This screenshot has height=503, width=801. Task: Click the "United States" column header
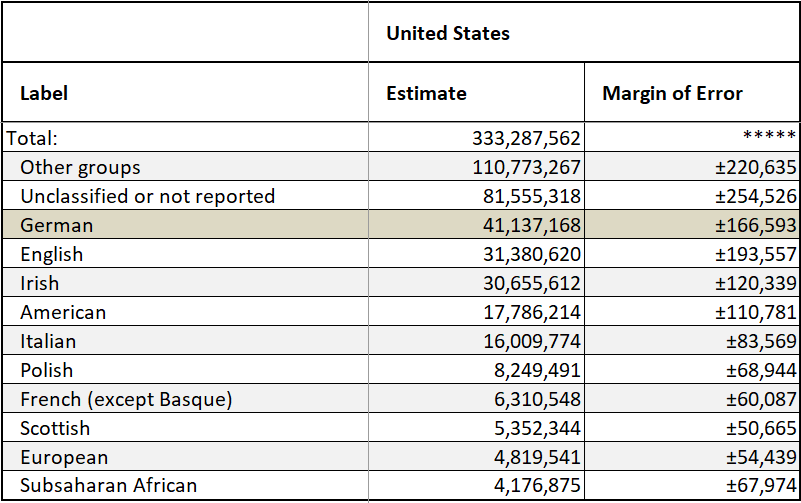448,33
